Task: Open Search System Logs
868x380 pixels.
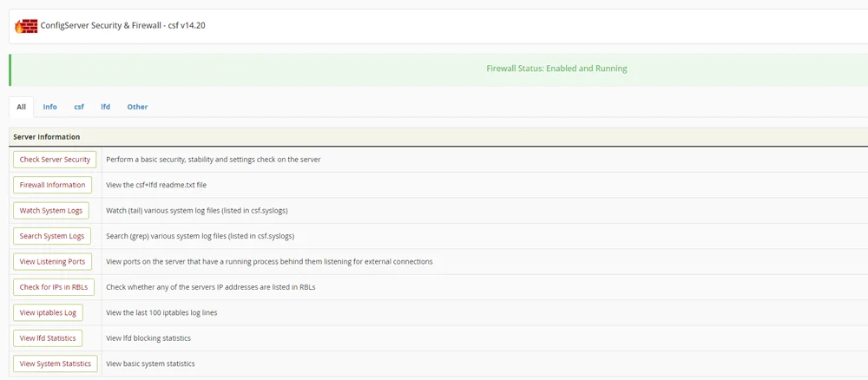Action: [x=52, y=236]
